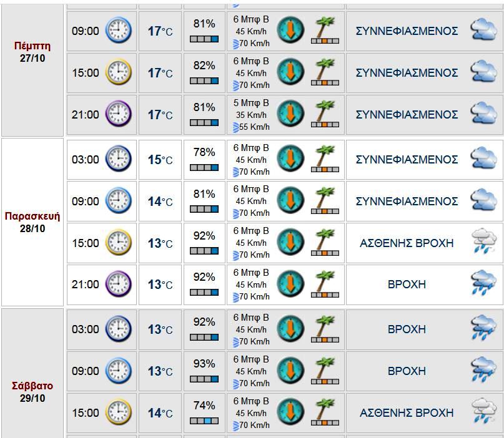Select the Πέμπτη 27/10 day header
Viewport: 504px width, 438px height.
pyautogui.click(x=32, y=52)
